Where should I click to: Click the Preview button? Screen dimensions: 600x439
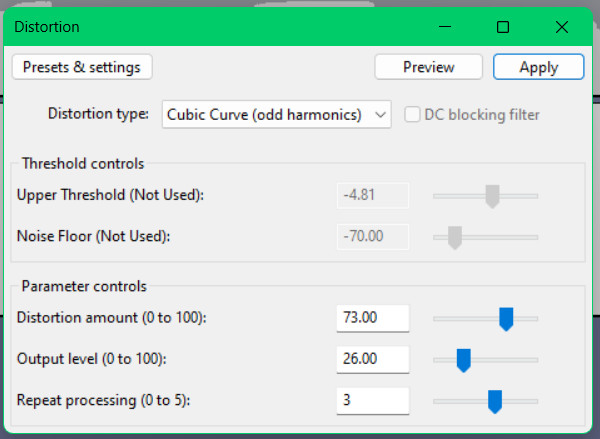[428, 67]
